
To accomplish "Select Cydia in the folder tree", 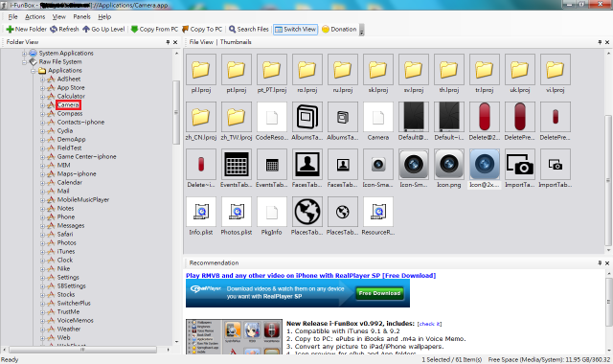I will point(65,130).
